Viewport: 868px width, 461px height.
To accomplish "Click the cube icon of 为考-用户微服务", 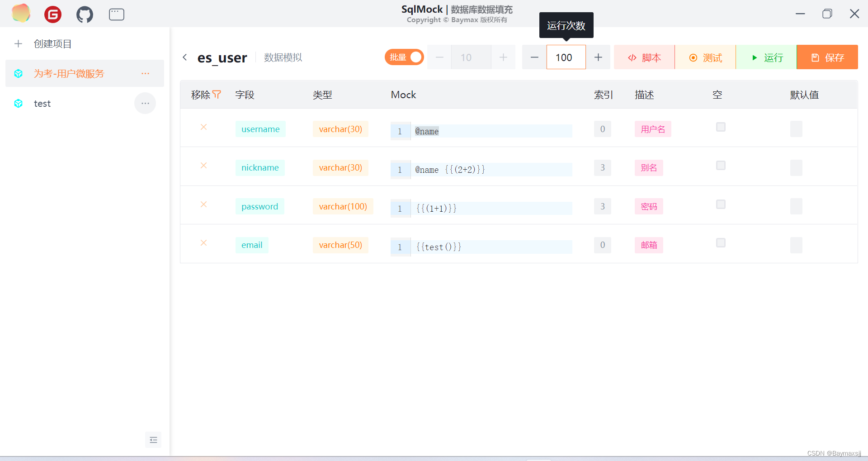I will click(19, 73).
